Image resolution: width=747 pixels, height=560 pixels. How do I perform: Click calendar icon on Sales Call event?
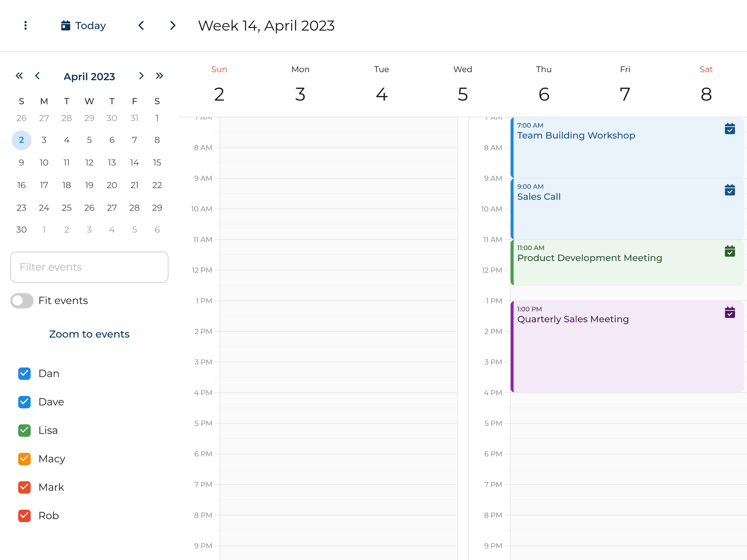point(730,190)
